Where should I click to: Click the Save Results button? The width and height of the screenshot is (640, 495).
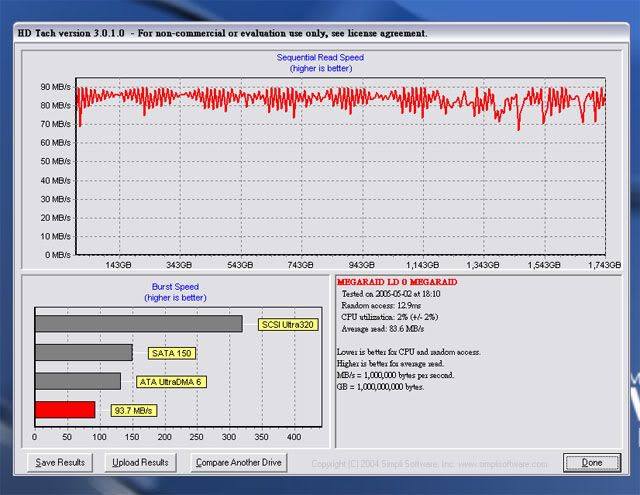point(61,462)
